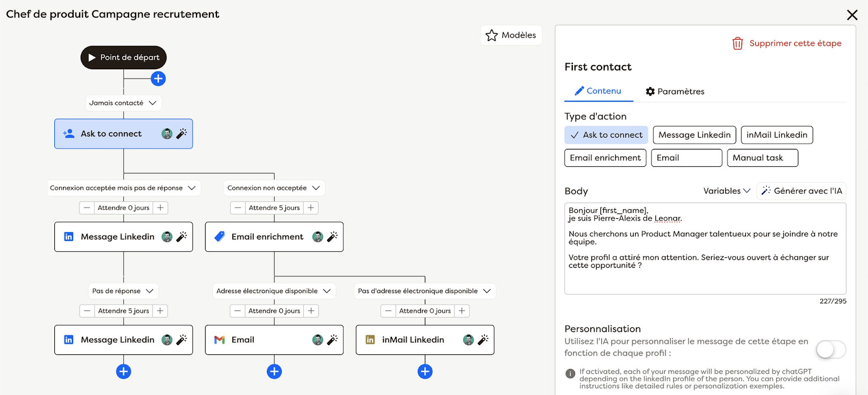Viewport: 868px width, 395px height.
Task: Switch to the Paramètres tab
Action: coord(674,91)
